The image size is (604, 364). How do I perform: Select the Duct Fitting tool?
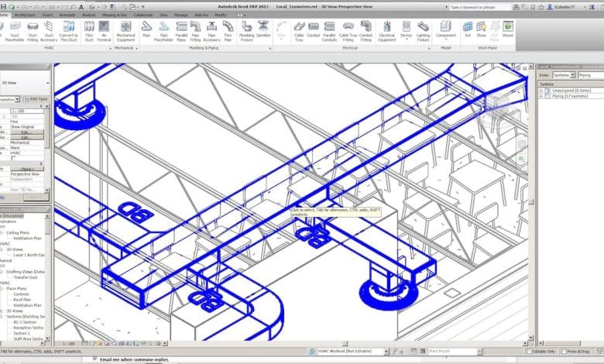point(33,32)
